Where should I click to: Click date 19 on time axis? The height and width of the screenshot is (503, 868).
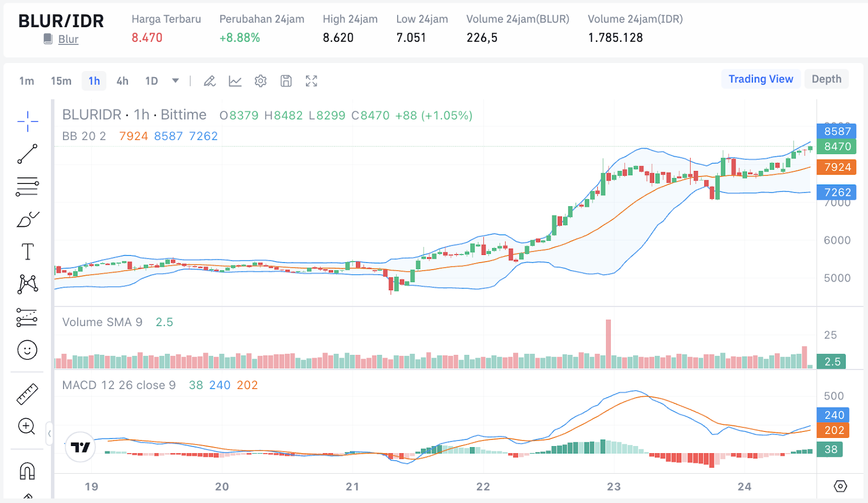coord(91,487)
